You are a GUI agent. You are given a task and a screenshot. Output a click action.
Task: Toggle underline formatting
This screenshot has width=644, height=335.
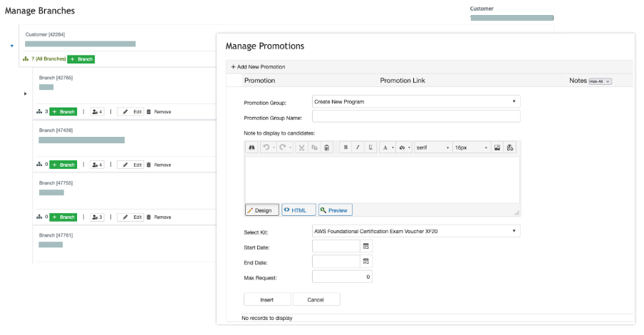pos(370,148)
